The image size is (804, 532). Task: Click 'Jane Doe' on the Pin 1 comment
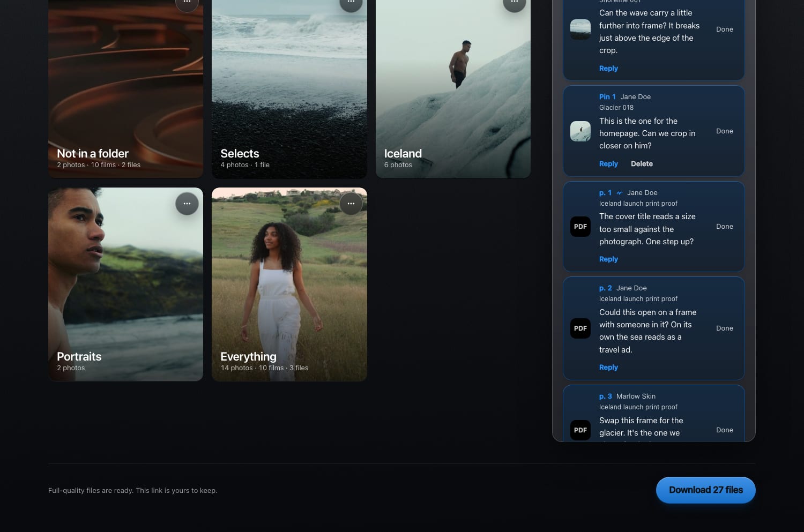(x=636, y=97)
